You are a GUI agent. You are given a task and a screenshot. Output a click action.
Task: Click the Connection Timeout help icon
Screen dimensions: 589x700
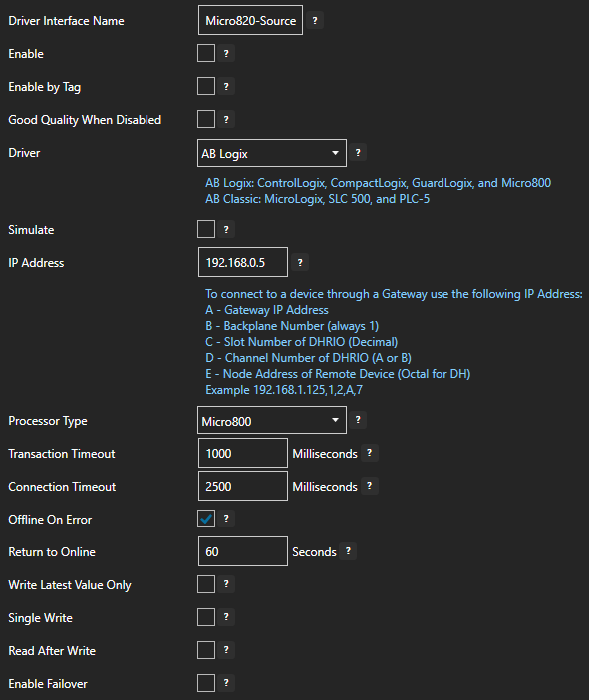coord(369,486)
